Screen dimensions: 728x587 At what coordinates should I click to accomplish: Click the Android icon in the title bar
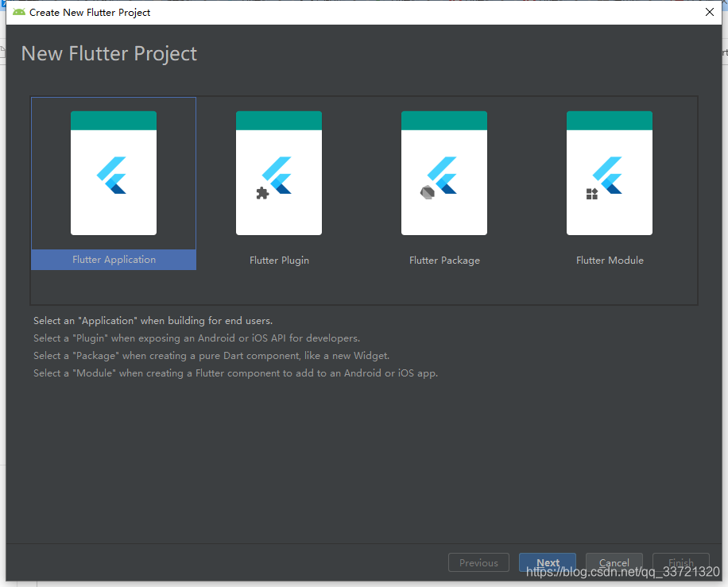[19, 12]
